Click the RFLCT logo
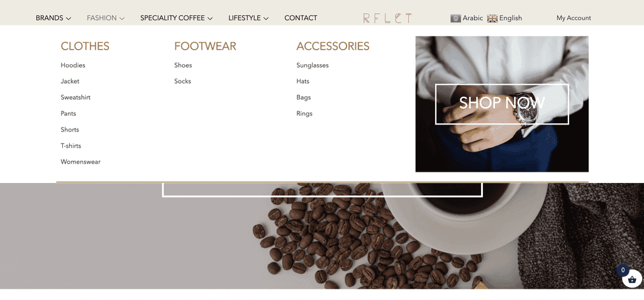The height and width of the screenshot is (300, 644). coord(387,18)
